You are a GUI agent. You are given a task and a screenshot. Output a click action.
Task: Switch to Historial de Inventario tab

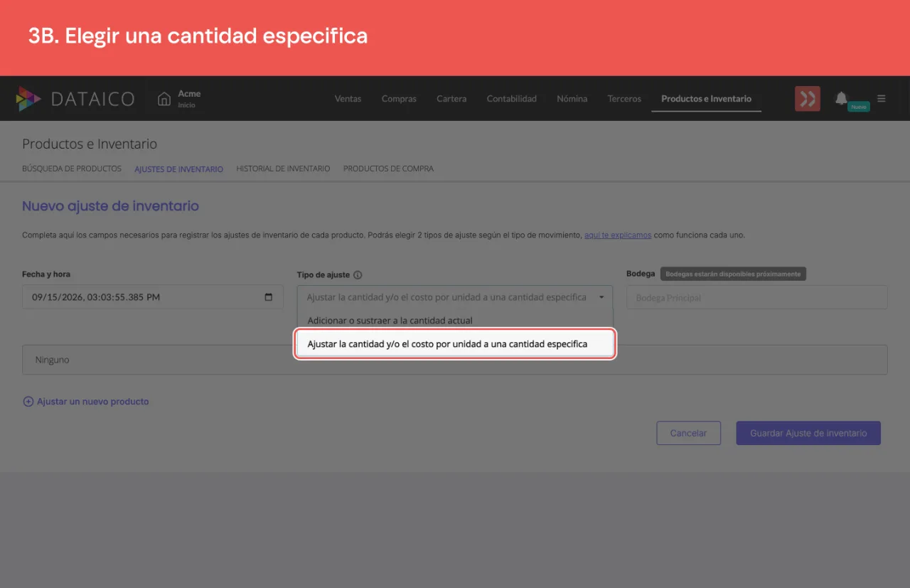coord(283,169)
